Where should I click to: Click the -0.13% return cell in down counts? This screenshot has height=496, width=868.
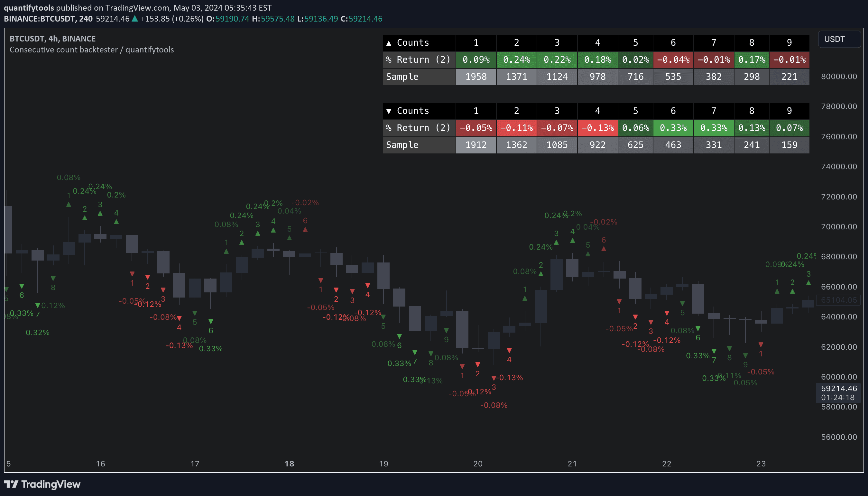(x=597, y=128)
